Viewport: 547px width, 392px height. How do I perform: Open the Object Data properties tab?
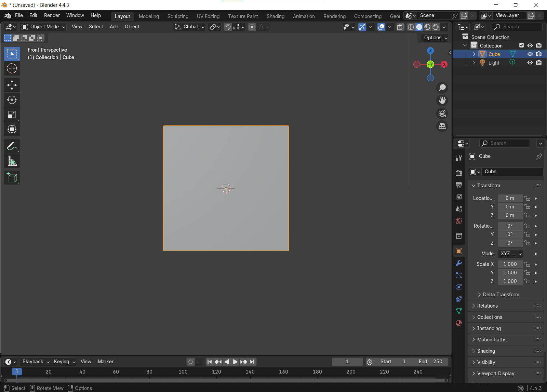click(459, 311)
